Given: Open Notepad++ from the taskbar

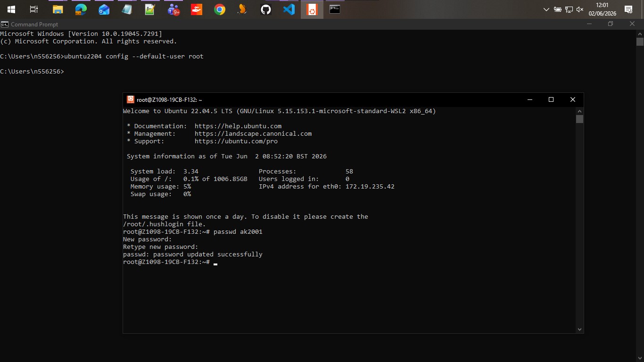Looking at the screenshot, I should (150, 9).
